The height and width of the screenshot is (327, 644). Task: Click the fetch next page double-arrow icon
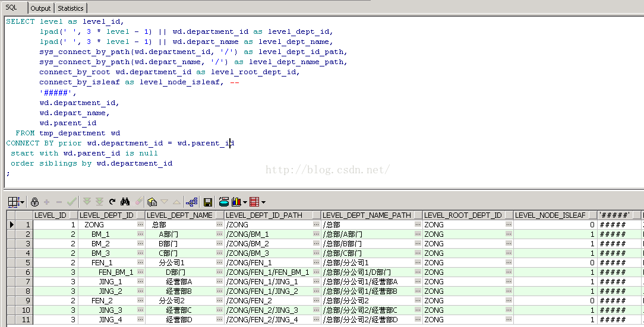click(87, 201)
